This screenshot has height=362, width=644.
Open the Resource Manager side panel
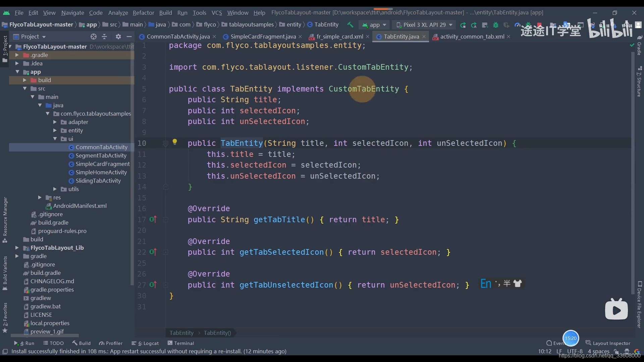[5, 220]
